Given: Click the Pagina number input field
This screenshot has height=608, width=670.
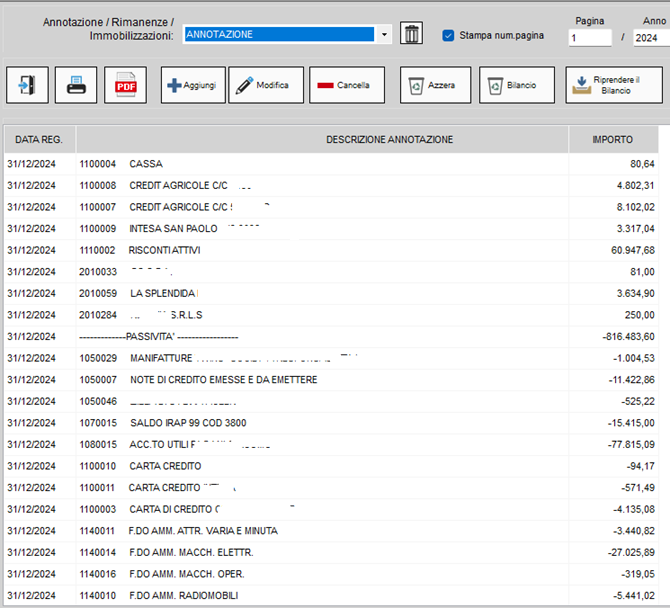Looking at the screenshot, I should (x=589, y=38).
